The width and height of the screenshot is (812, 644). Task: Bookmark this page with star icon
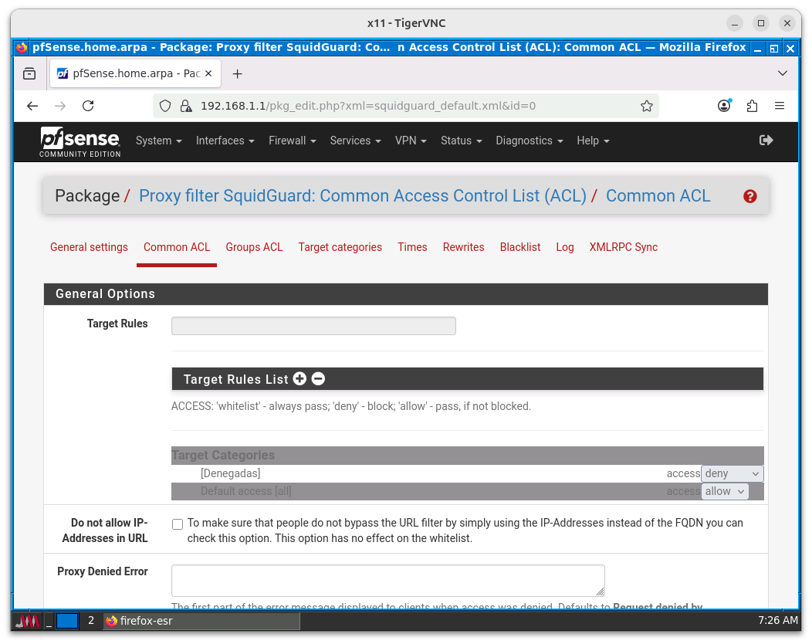pyautogui.click(x=647, y=106)
